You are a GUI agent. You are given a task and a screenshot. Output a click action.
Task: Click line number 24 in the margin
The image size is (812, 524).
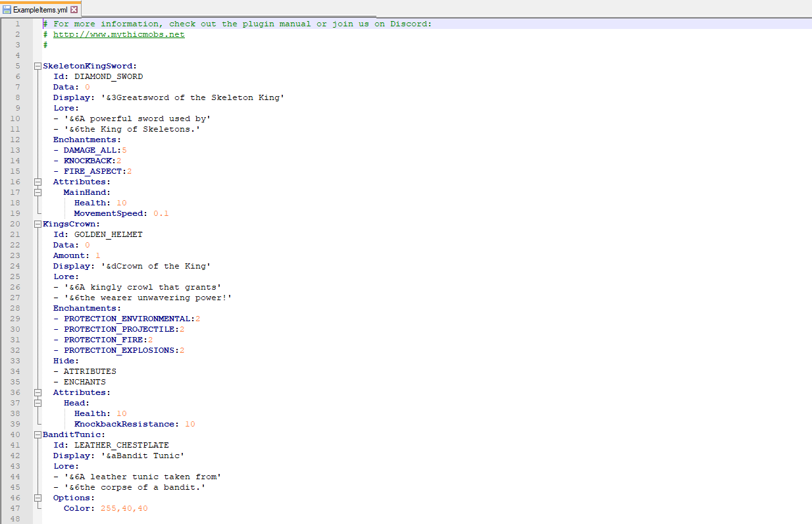click(x=15, y=266)
